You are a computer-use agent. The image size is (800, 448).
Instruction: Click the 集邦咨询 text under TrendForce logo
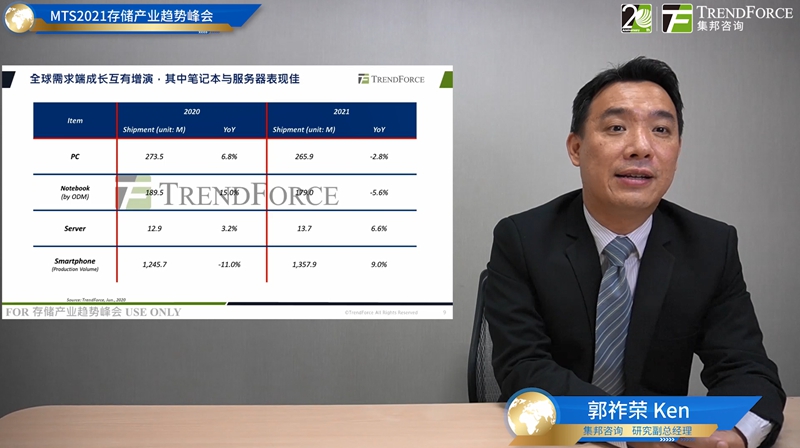point(720,27)
